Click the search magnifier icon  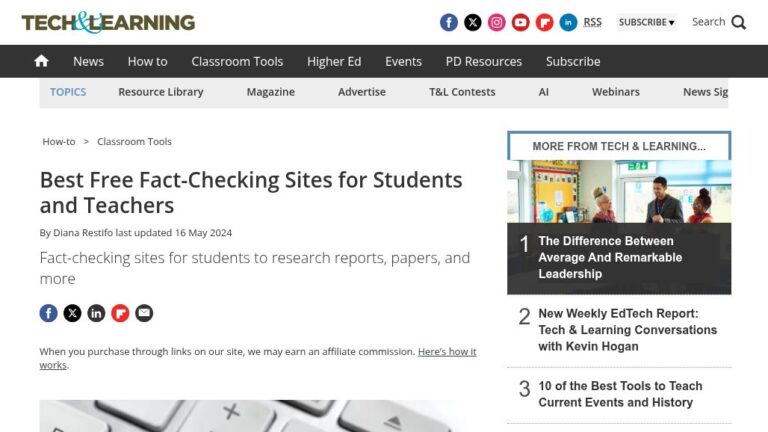tap(739, 22)
